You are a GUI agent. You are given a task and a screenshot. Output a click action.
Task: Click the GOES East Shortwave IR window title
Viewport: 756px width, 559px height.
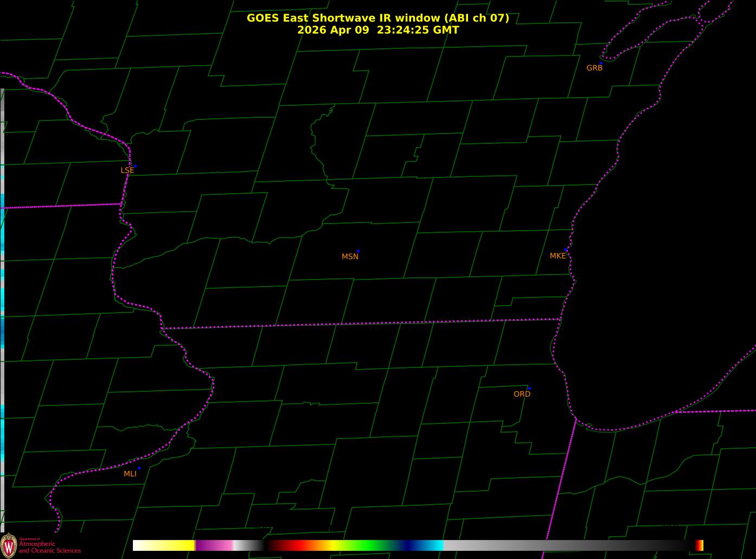(378, 18)
